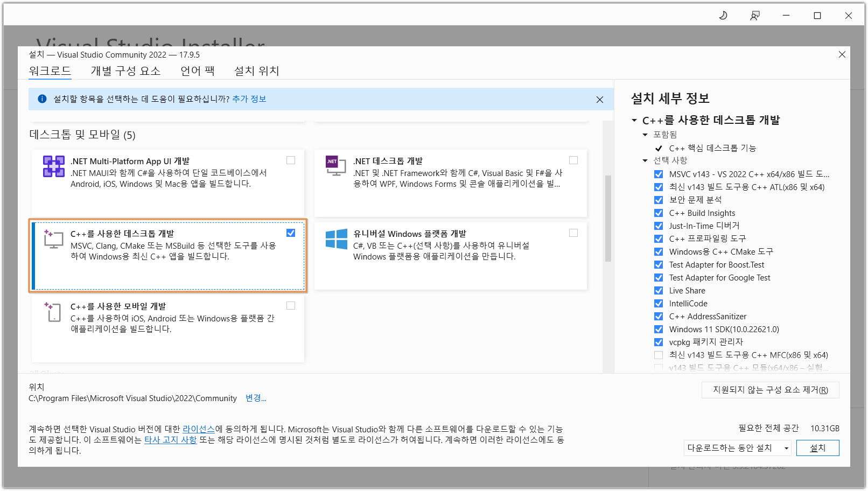Uncheck Windows C++ CMake tools option
Screen dimensions: 868x491
(x=659, y=252)
